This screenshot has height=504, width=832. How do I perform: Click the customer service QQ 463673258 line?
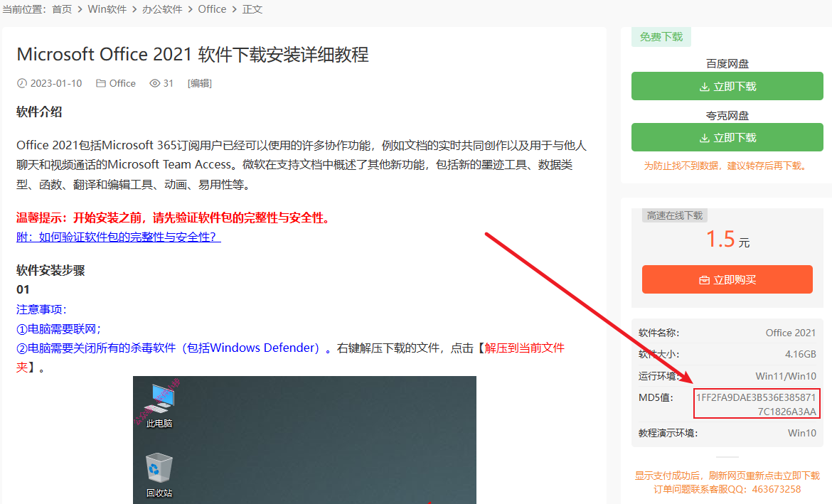[727, 489]
